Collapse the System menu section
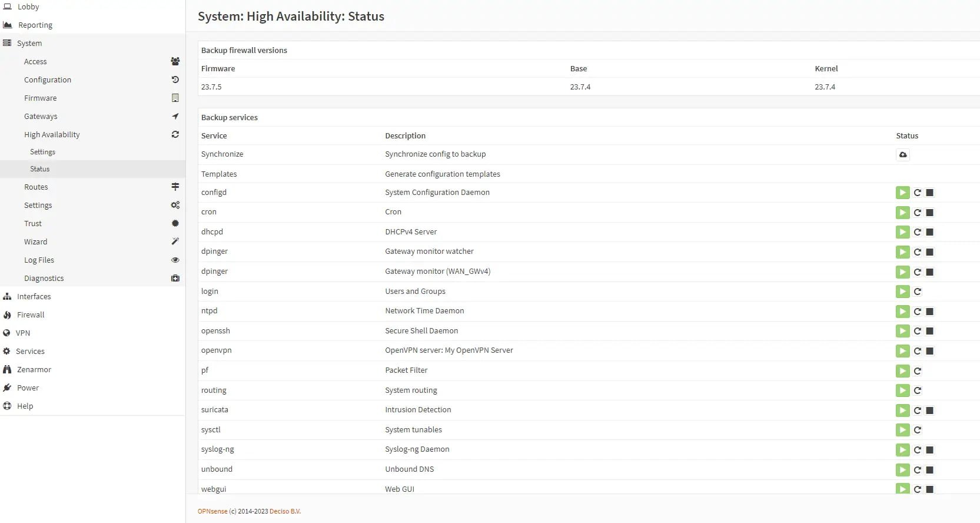 click(x=92, y=43)
